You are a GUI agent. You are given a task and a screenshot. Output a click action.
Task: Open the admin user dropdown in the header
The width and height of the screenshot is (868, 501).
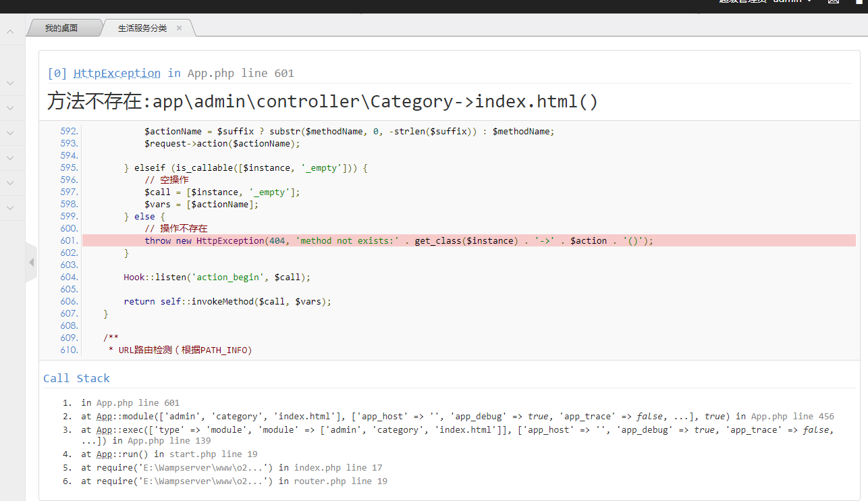point(765,2)
